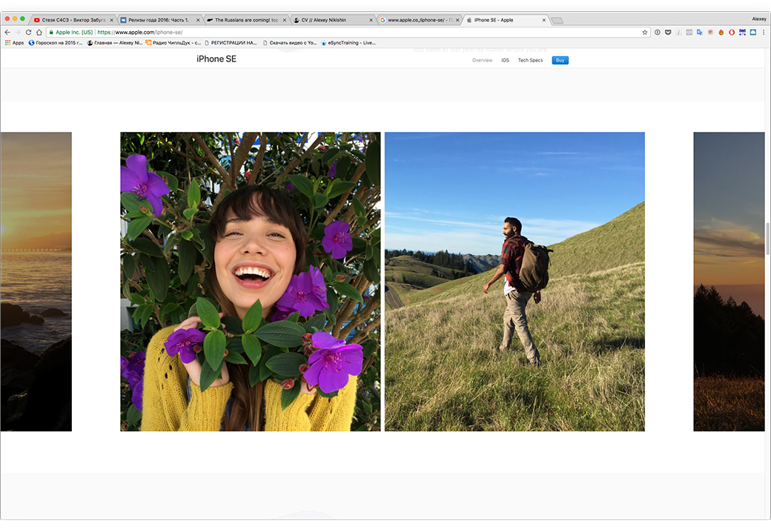
Task: Bookmark this page with the star icon
Action: click(645, 33)
